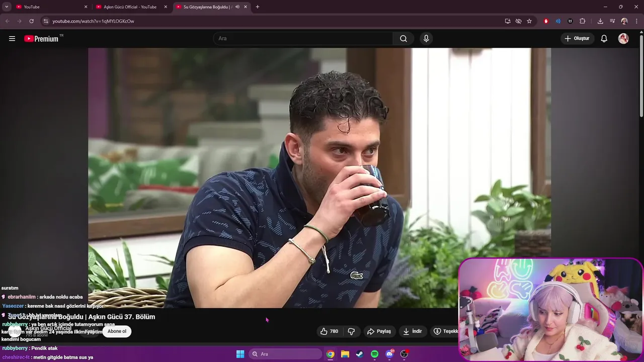The width and height of the screenshot is (644, 362).
Task: Click the crossed-eye tracking protection icon
Action: 518,21
